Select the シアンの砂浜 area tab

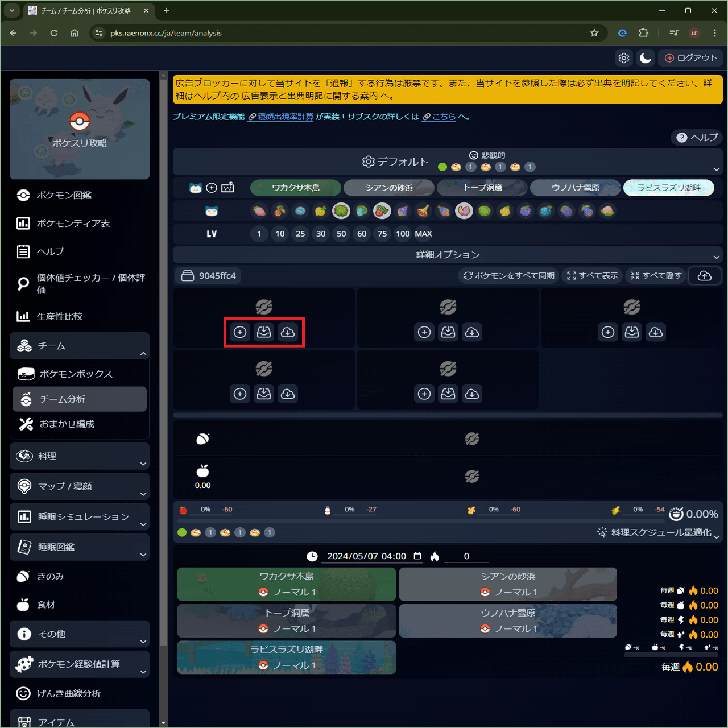pyautogui.click(x=389, y=188)
